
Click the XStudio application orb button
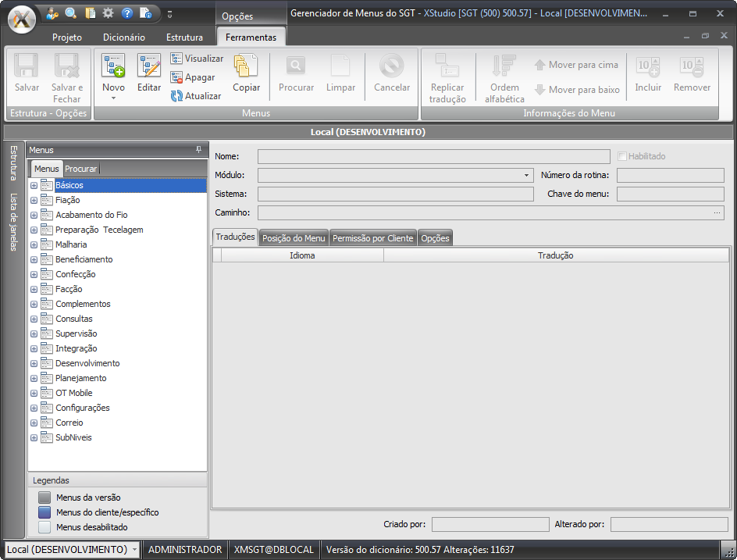pos(22,20)
